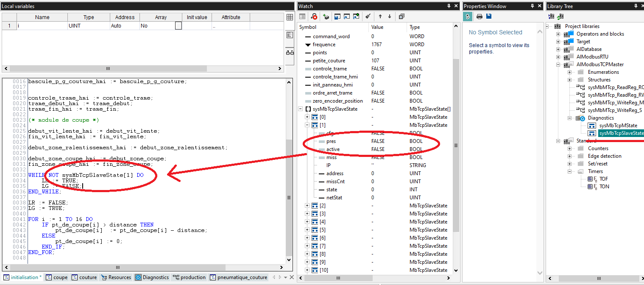Select the broom cleanup icon in Watch toolbar
Viewport: 644px width, 285px height.
[368, 17]
